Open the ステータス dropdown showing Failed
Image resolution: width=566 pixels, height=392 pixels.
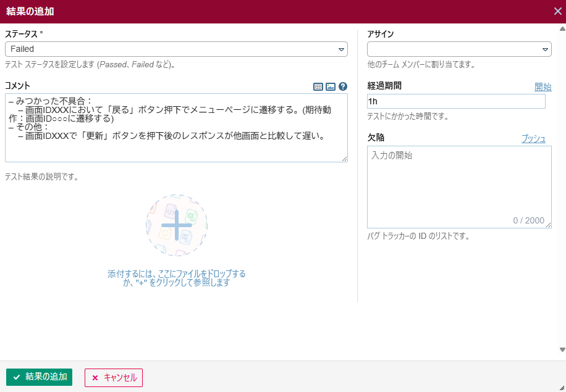[176, 49]
